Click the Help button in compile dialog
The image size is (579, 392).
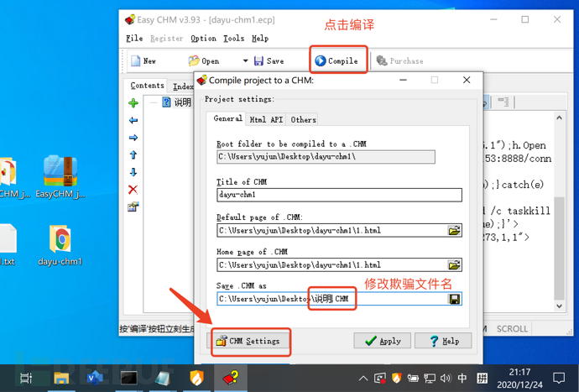pos(443,341)
